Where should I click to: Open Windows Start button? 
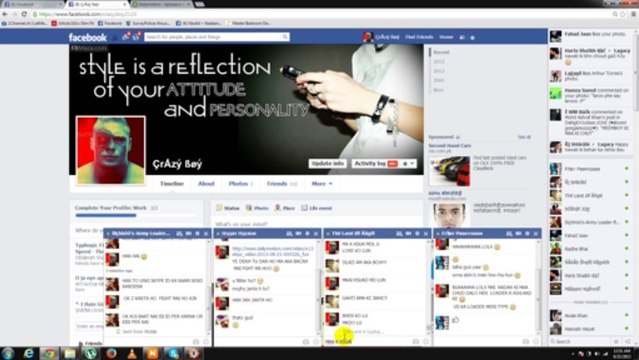pyautogui.click(x=8, y=353)
